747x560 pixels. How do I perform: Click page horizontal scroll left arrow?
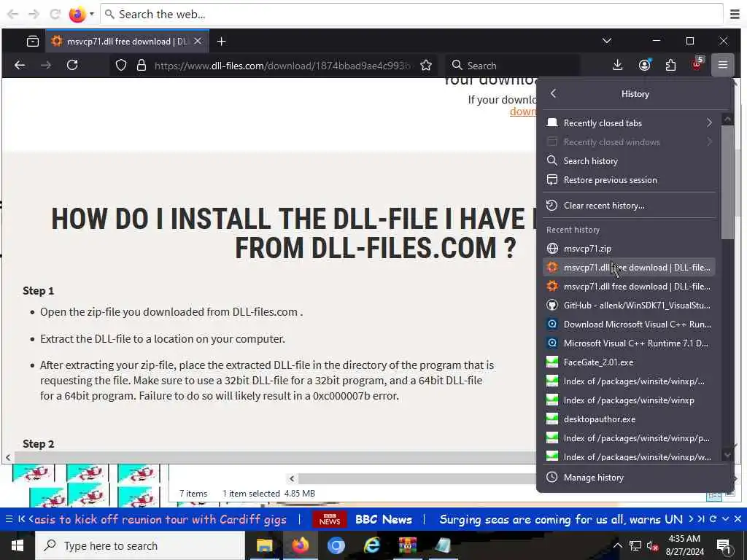pyautogui.click(x=8, y=458)
